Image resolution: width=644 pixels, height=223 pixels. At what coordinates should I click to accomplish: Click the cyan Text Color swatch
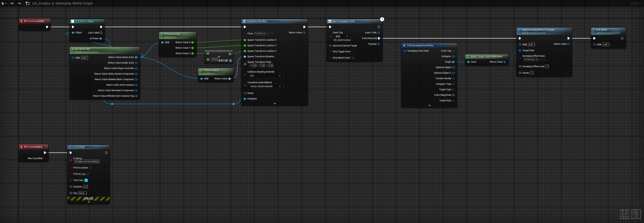86,180
